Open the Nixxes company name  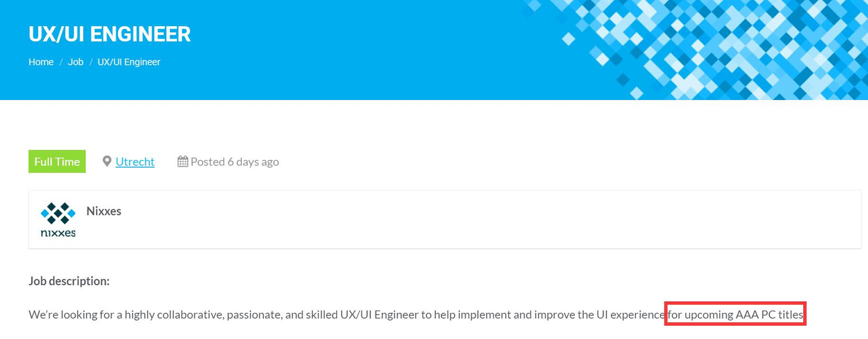[x=104, y=211]
